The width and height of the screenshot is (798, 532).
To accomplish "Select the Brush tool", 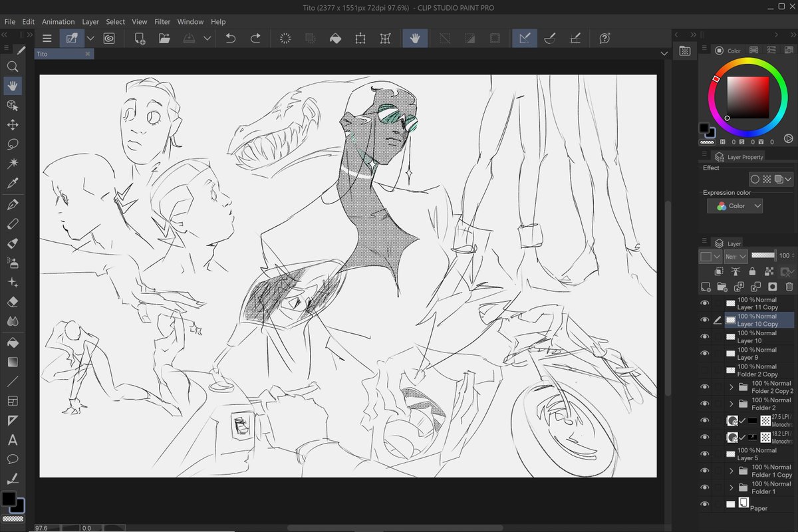I will [12, 243].
